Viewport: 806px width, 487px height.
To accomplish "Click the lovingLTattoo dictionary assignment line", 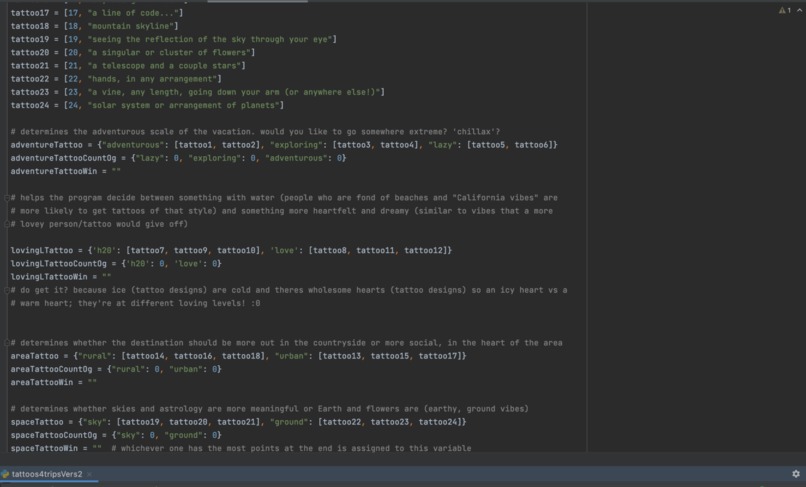I will 231,250.
